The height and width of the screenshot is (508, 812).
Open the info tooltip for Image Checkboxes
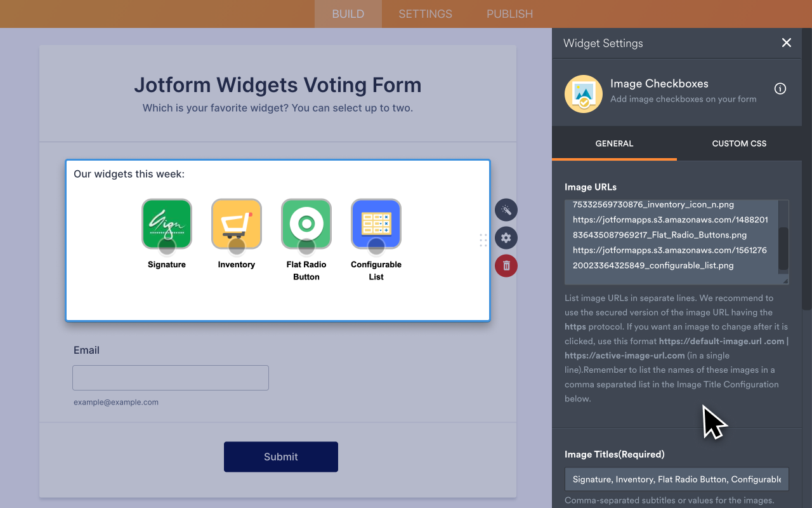(780, 88)
